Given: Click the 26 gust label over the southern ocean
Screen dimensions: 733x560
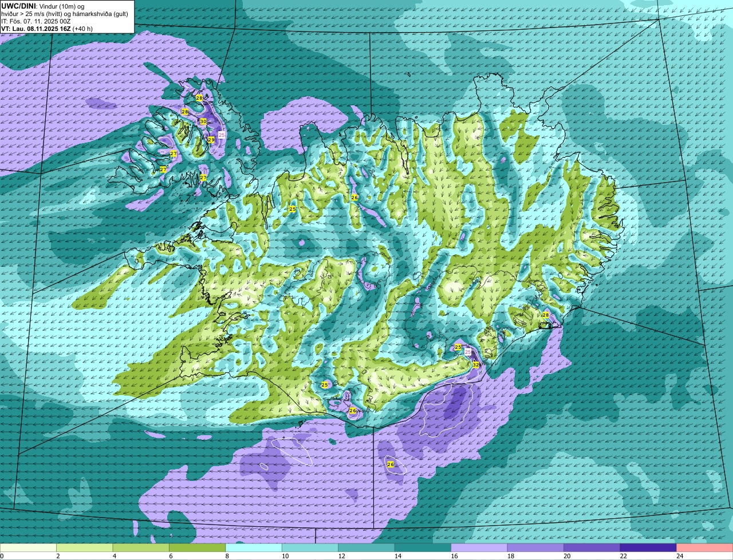Looking at the screenshot, I should pos(391,464).
